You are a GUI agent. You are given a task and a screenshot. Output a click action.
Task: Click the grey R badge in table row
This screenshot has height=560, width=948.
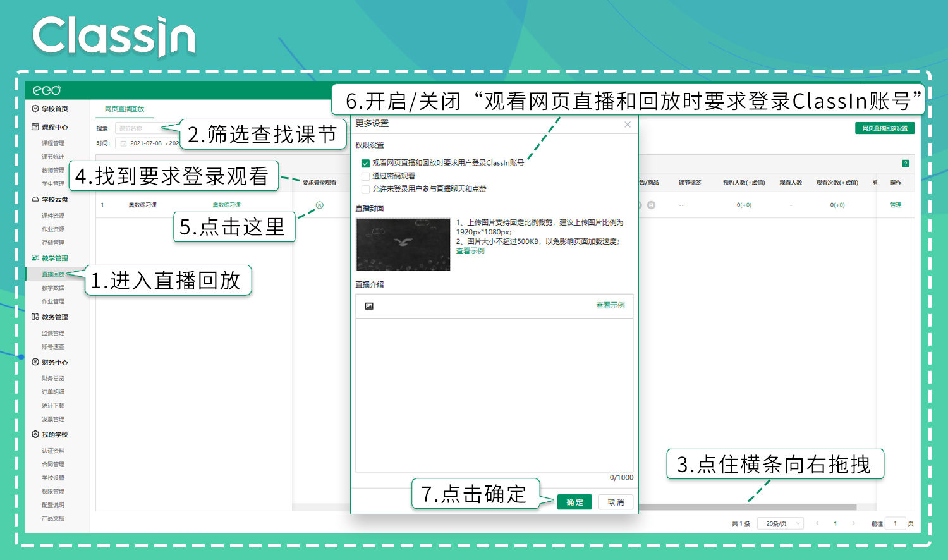651,205
